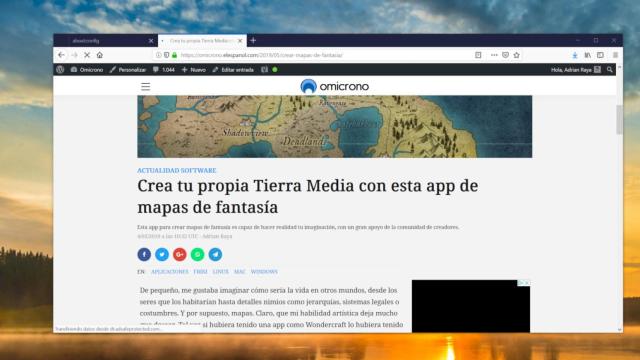
Task: Share the article on WhatsApp
Action: (x=198, y=254)
